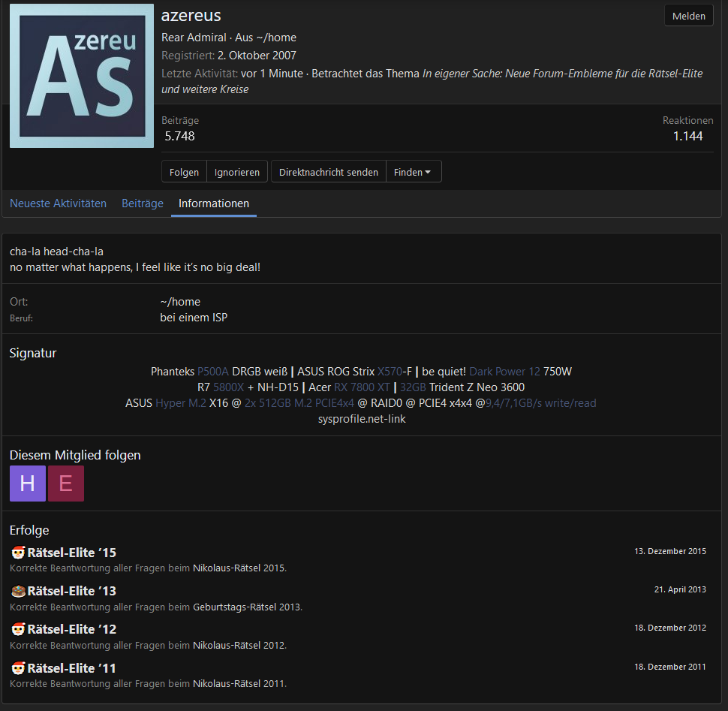
Task: Click the 'vor 1 Minute' activity time
Action: click(272, 74)
